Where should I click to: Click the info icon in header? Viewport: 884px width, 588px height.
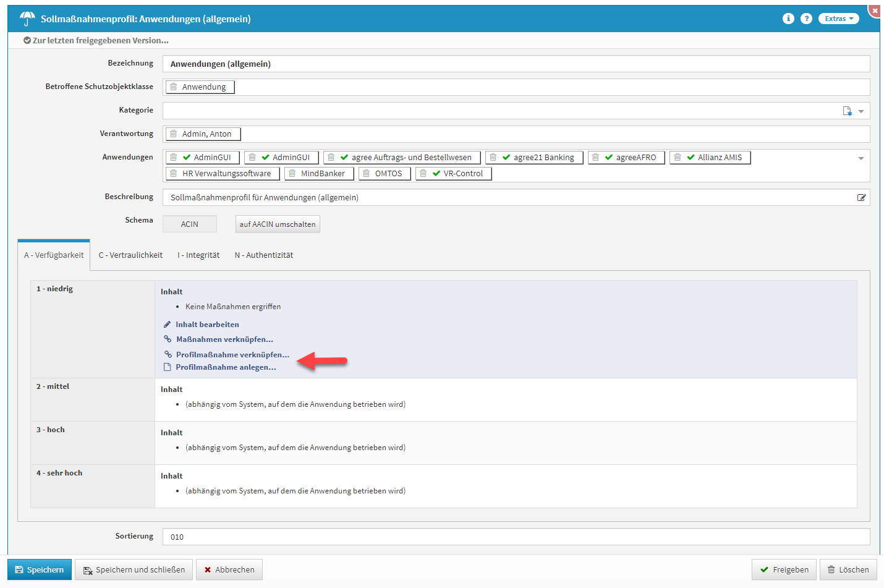tap(788, 19)
